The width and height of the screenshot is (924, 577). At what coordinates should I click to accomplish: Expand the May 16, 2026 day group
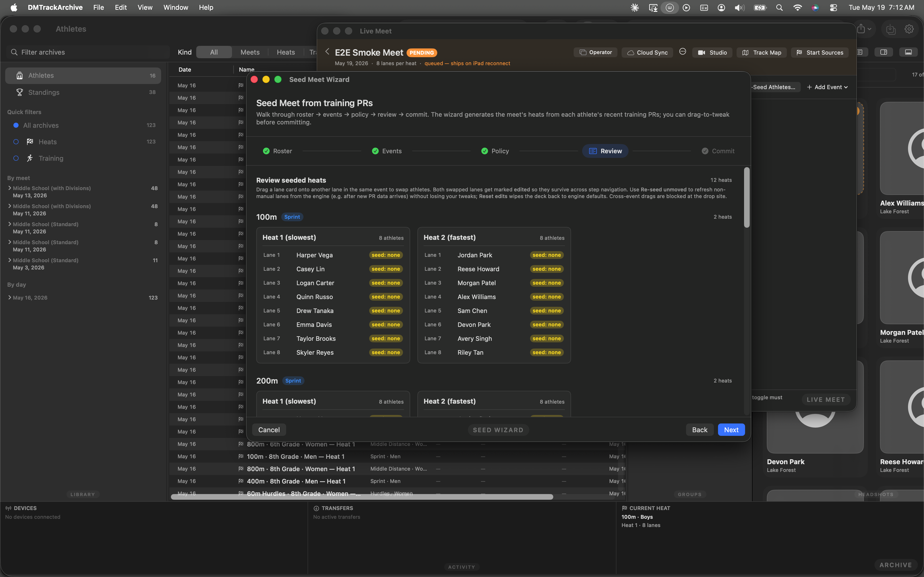tap(10, 298)
